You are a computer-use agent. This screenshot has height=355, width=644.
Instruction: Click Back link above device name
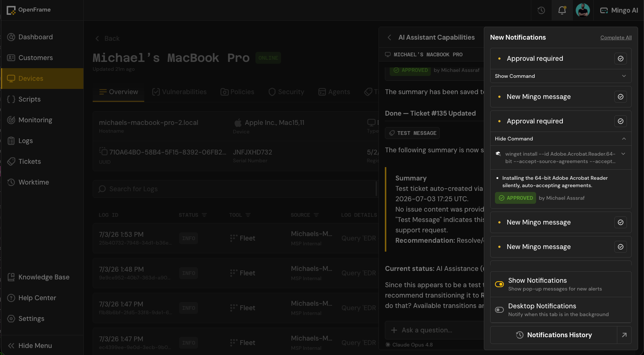click(x=107, y=39)
